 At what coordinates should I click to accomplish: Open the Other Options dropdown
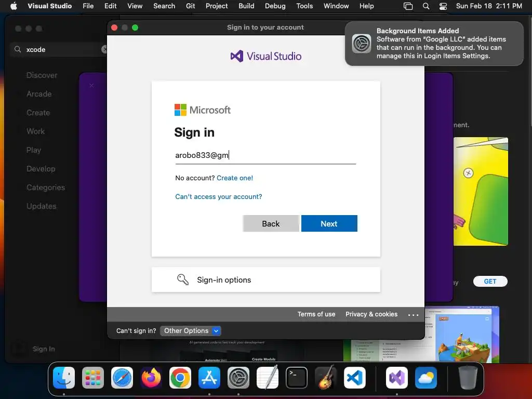pos(190,331)
